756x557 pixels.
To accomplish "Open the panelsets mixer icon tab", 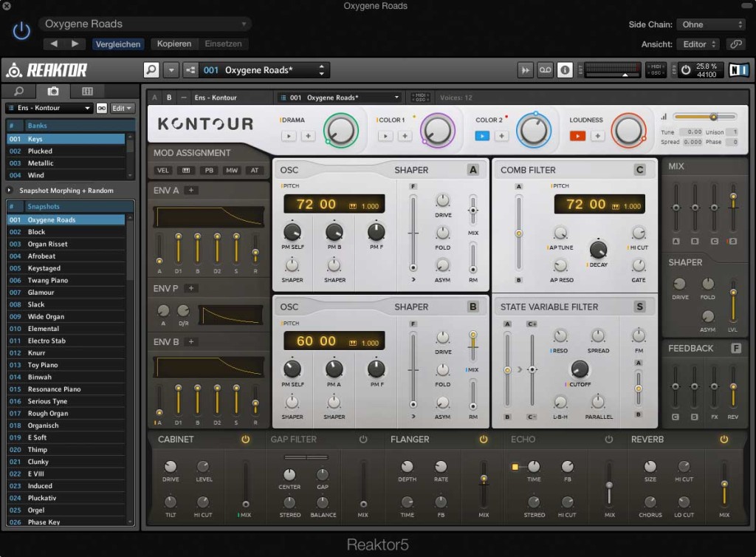I will pos(86,91).
